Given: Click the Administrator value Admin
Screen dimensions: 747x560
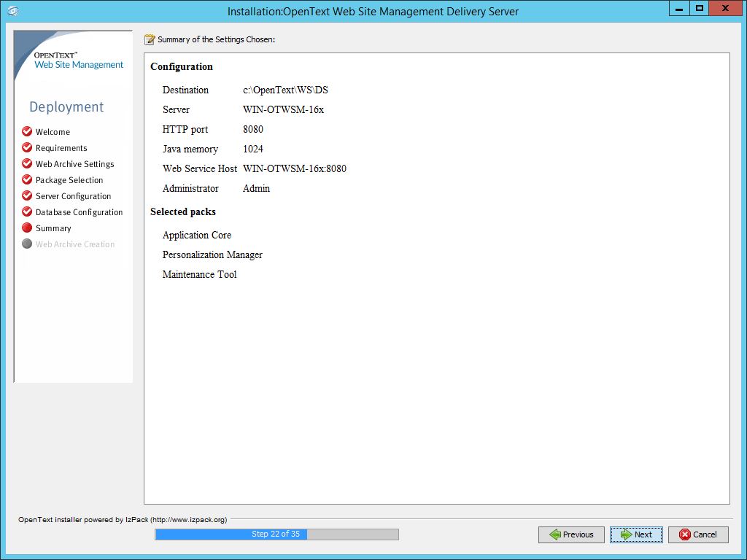Looking at the screenshot, I should (256, 189).
